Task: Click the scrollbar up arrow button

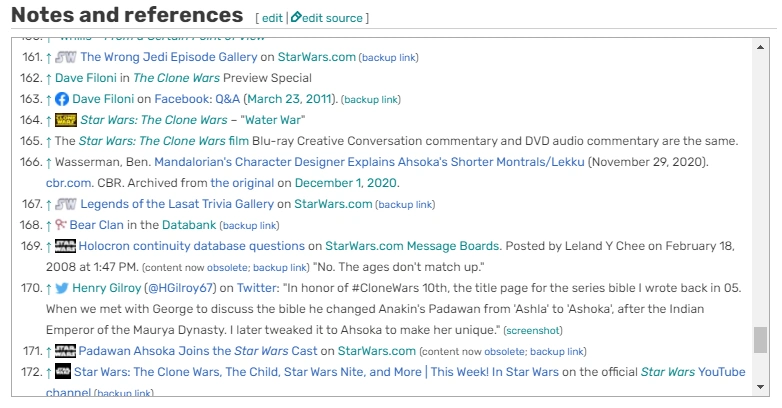Action: point(761,47)
